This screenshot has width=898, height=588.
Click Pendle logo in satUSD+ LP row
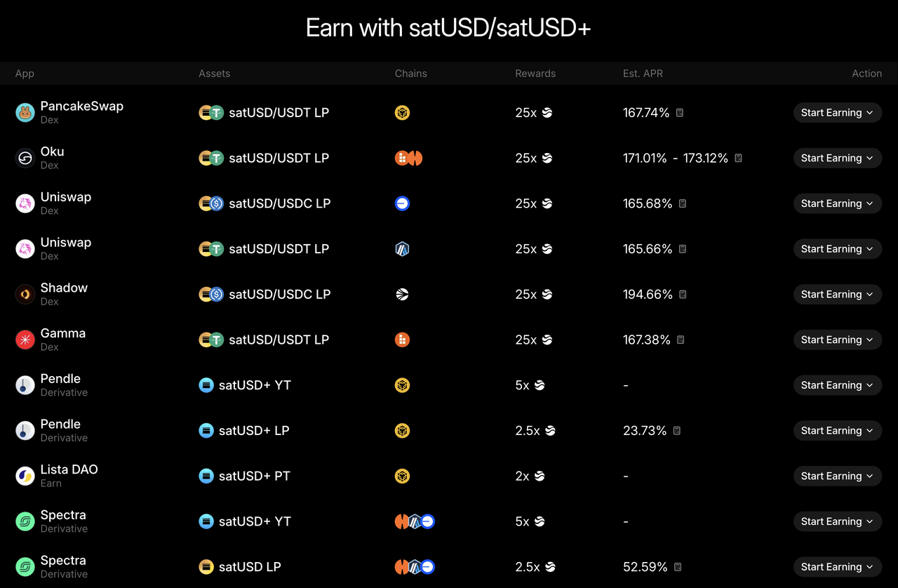tap(25, 431)
